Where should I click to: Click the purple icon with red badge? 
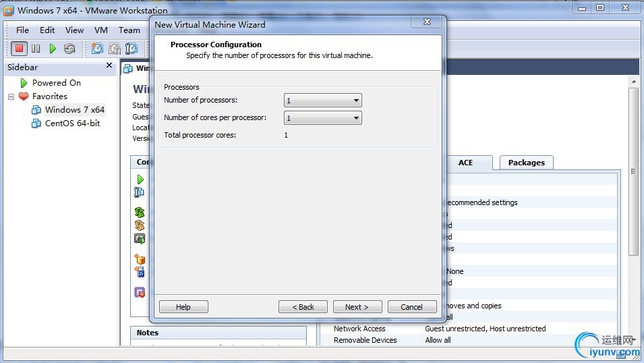point(140,292)
